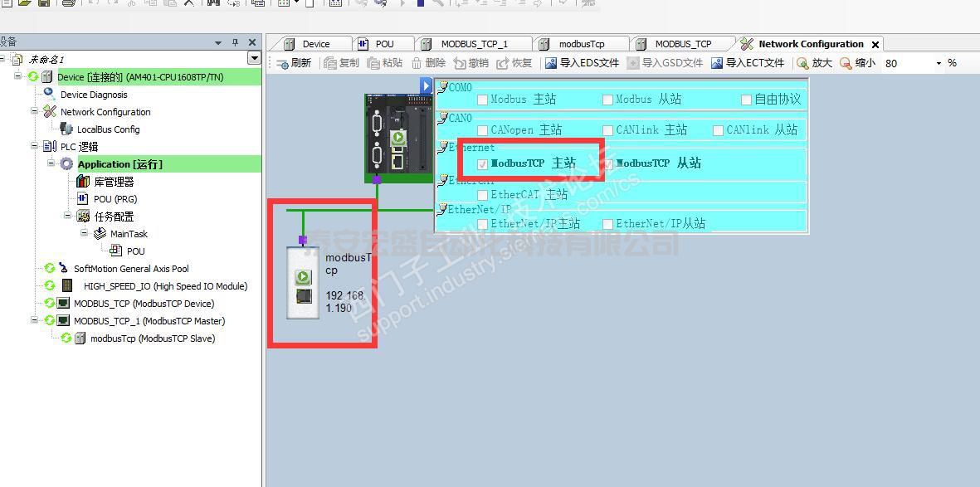Open the zoom percentage dropdown
Viewport: 980px width, 487px height.
[x=939, y=63]
